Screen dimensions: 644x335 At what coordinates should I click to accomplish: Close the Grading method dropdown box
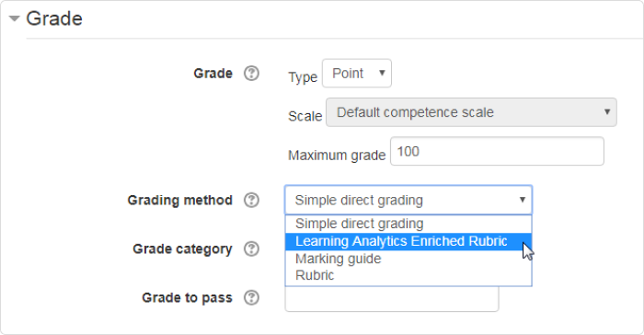(x=408, y=201)
